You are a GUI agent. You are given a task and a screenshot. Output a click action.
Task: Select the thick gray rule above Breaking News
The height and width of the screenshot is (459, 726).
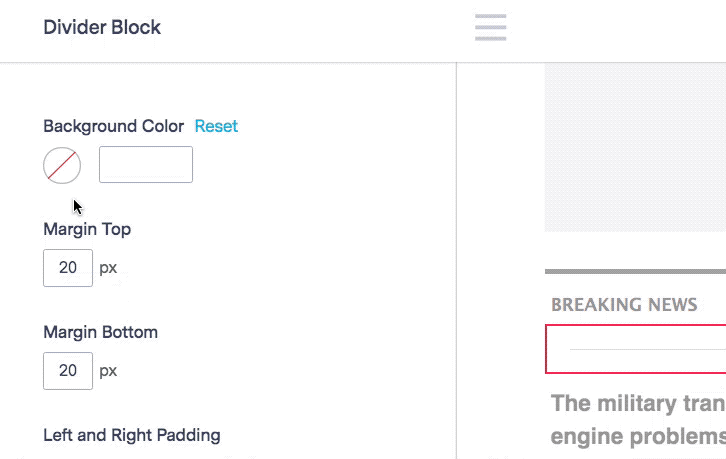(635, 271)
